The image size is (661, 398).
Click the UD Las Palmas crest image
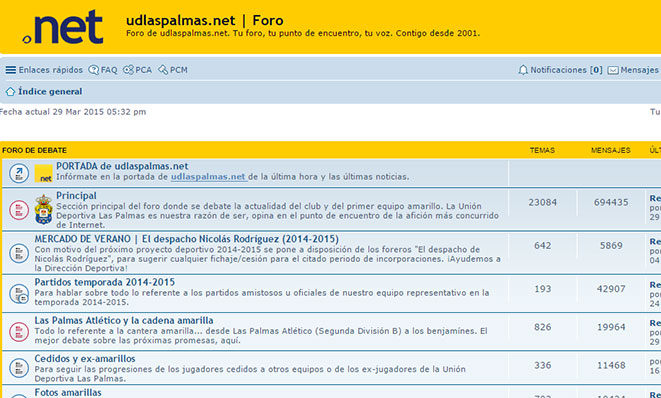click(x=43, y=210)
